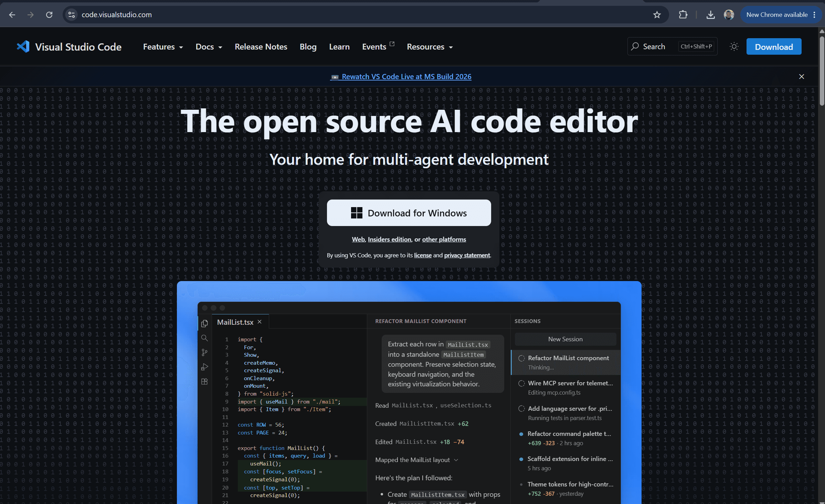The width and height of the screenshot is (825, 504).
Task: Click the Windows logo in the download button
Action: pyautogui.click(x=357, y=213)
